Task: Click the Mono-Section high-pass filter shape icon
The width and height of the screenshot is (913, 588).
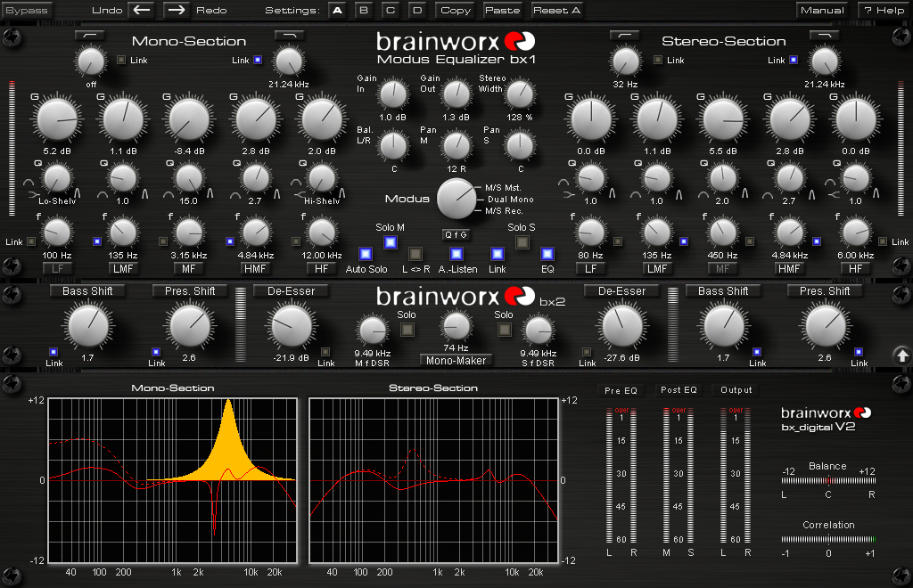Action: click(89, 34)
